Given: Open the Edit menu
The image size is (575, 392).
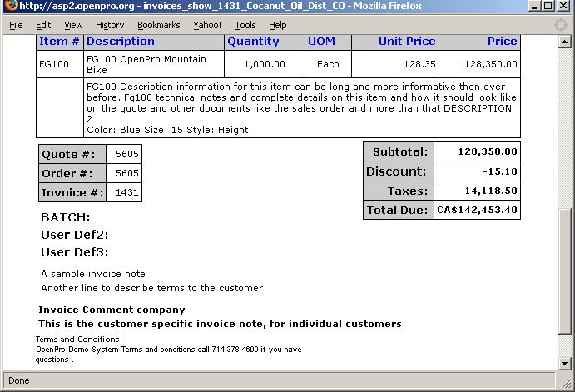Looking at the screenshot, I should pos(43,25).
